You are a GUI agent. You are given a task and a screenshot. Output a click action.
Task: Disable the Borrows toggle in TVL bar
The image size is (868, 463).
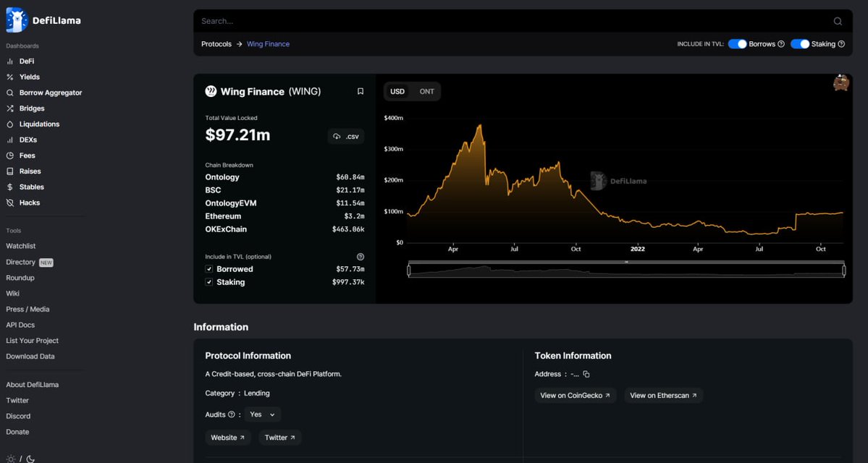pyautogui.click(x=737, y=43)
